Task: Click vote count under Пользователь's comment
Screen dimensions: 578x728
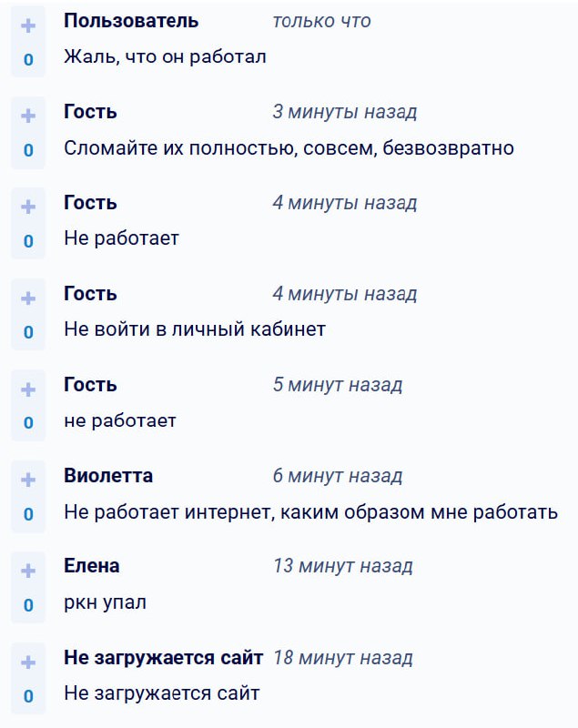Action: 28,60
